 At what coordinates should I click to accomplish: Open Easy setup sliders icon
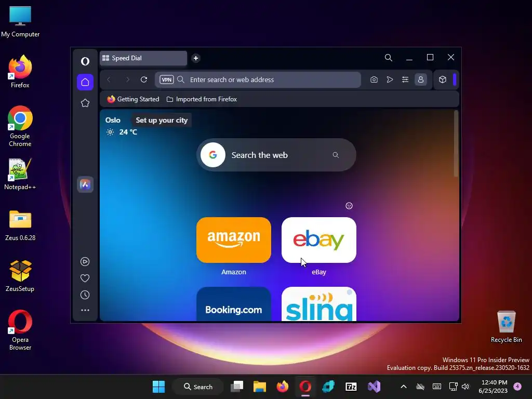click(405, 79)
